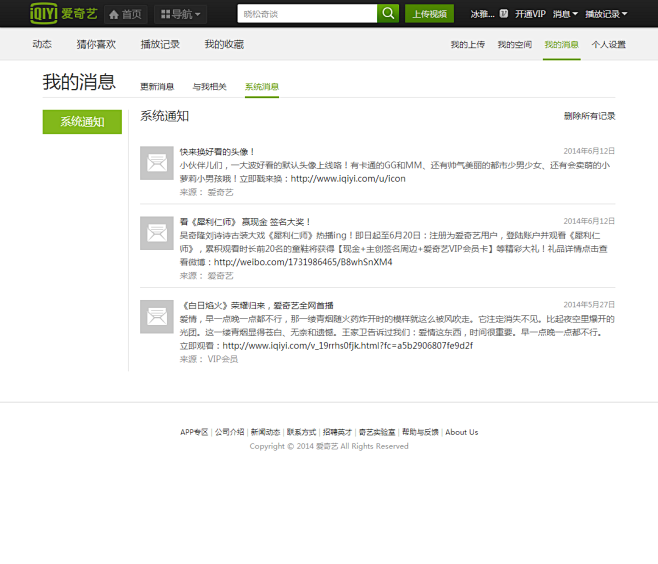Open the 导航 navigation dropdown
This screenshot has width=658, height=564.
(x=180, y=14)
